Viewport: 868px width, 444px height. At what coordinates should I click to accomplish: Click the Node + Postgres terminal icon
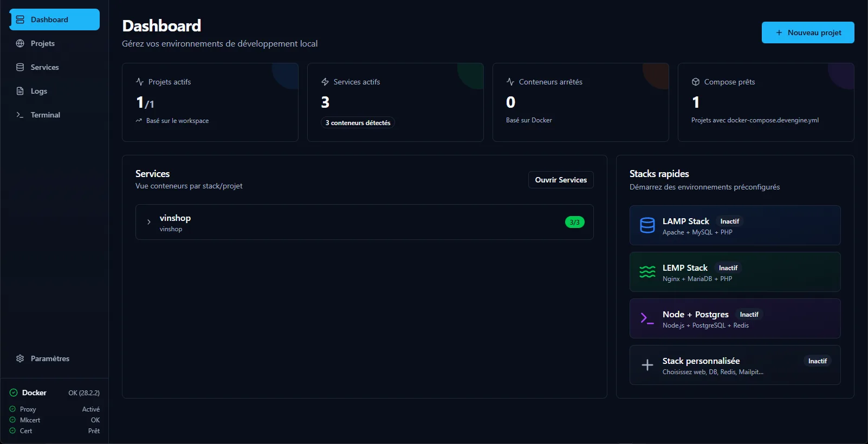coord(647,318)
